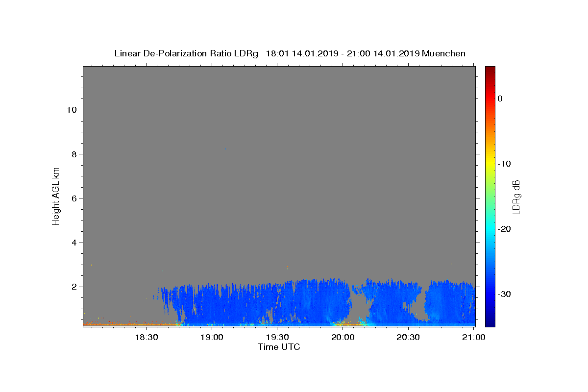Click the end date "21:00 14.01.2019" in title
Screen dimensions: 588x392
tap(383, 53)
